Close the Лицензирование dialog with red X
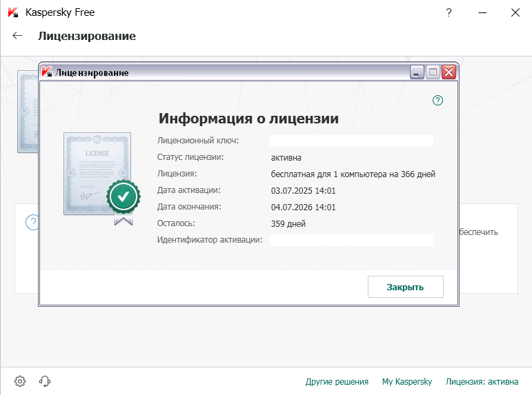Viewport: 532px width, 395px height. (x=449, y=72)
